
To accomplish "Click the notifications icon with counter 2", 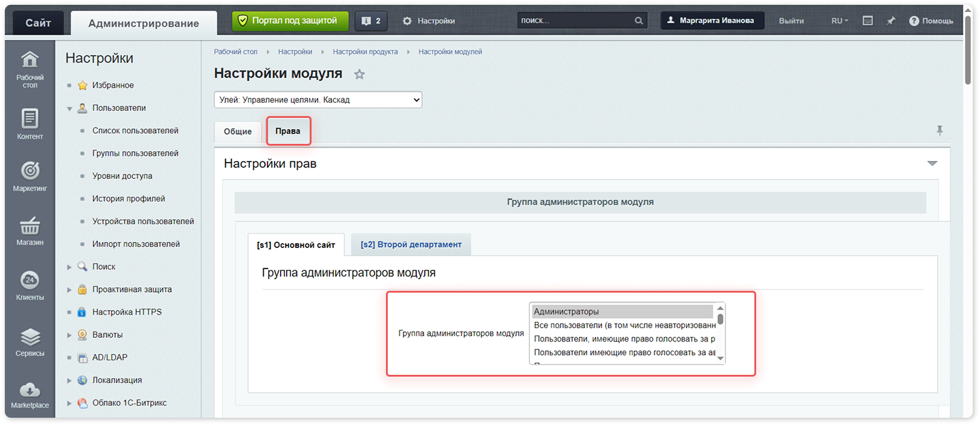I will 371,21.
